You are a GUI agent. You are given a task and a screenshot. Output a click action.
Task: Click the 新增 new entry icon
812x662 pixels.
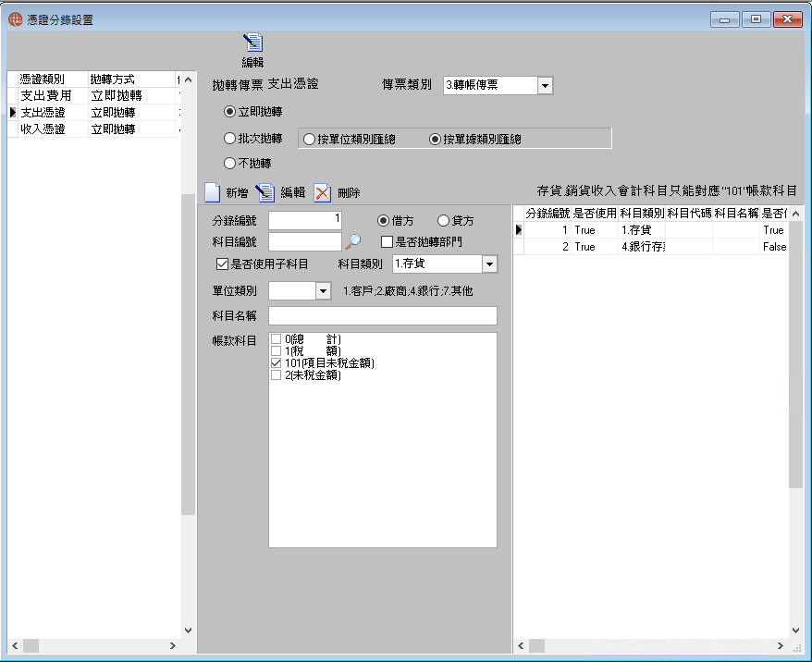coord(213,192)
